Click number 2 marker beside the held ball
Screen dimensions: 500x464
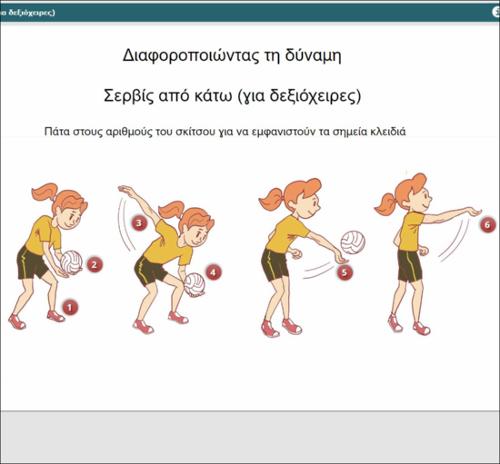94,265
